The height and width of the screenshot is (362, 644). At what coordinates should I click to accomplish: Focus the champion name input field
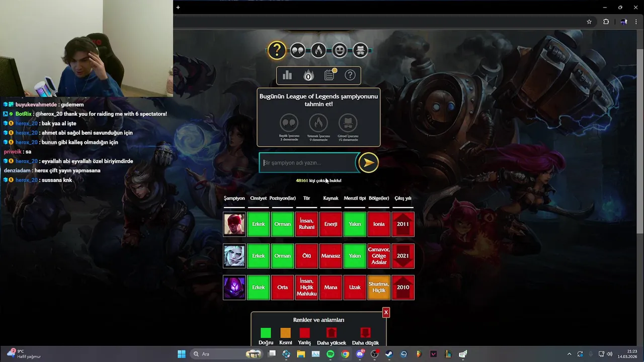[x=308, y=163]
